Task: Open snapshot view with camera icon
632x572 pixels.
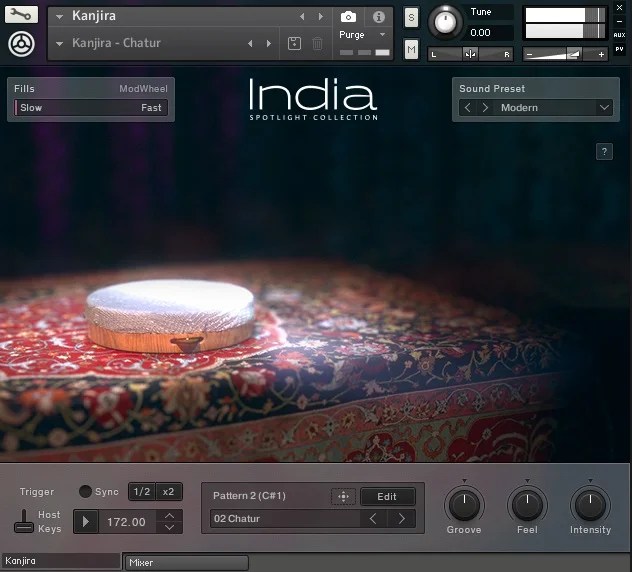Action: pyautogui.click(x=348, y=17)
